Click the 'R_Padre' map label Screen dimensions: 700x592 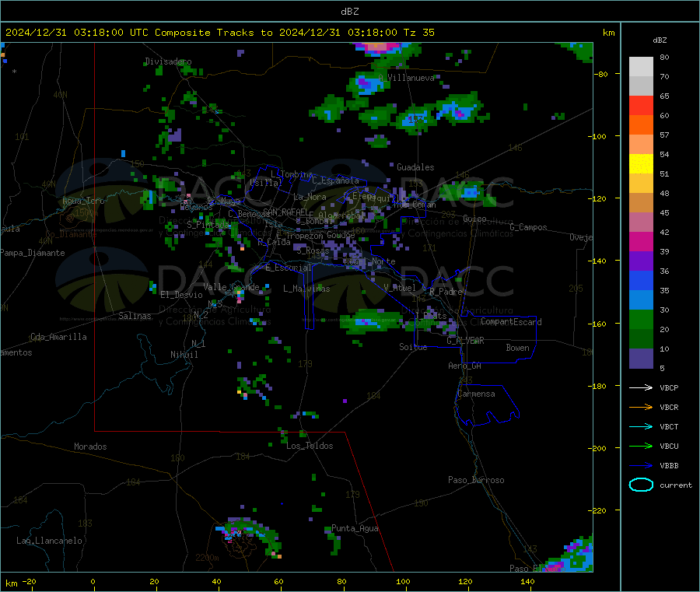[x=446, y=292]
